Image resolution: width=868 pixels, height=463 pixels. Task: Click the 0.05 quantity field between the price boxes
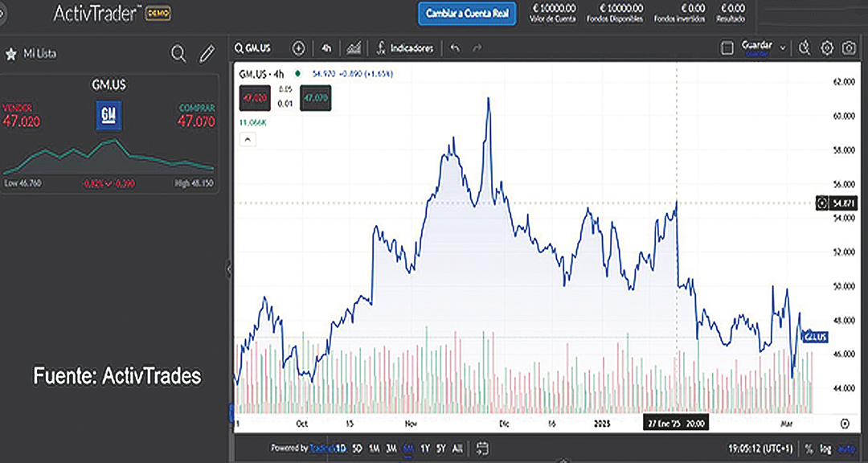tap(285, 88)
